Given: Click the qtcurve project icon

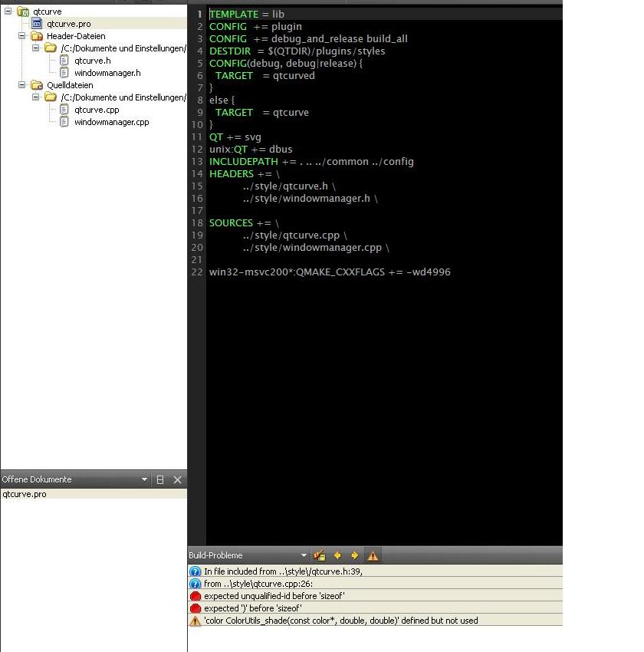Looking at the screenshot, I should 23,12.
